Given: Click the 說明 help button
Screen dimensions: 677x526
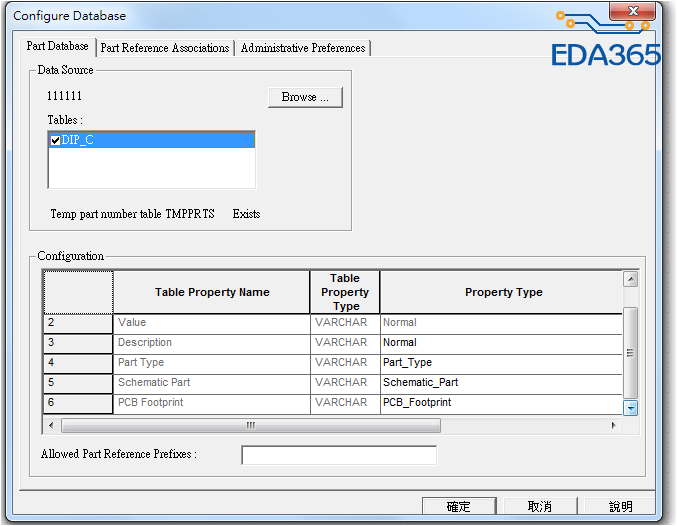Looking at the screenshot, I should 620,506.
